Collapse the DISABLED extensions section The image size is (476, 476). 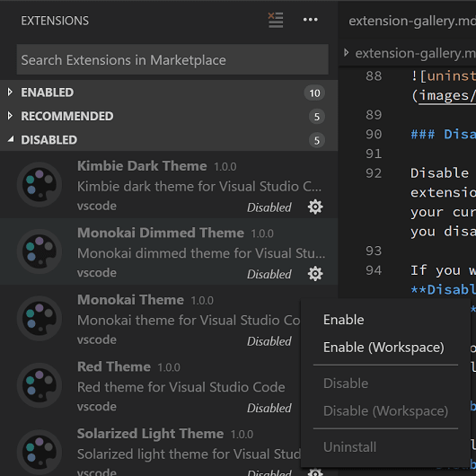11,139
